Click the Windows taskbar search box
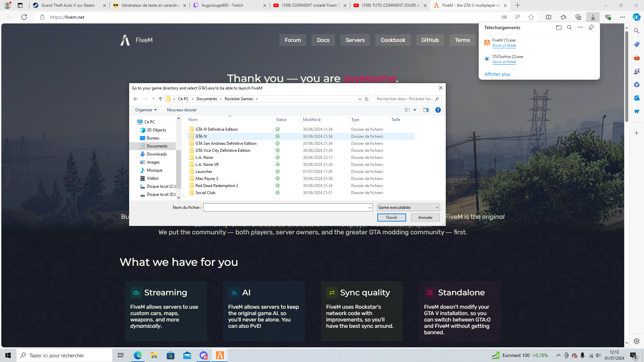 (64, 355)
